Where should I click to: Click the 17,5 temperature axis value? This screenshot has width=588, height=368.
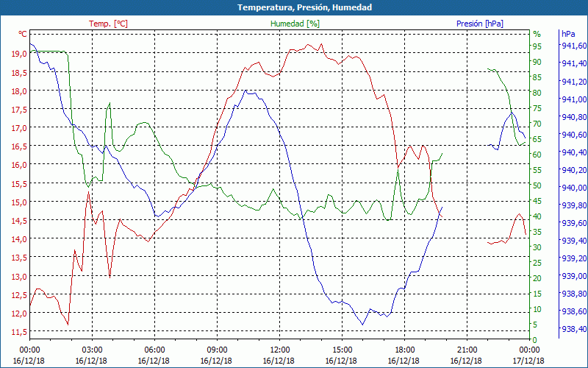click(20, 110)
